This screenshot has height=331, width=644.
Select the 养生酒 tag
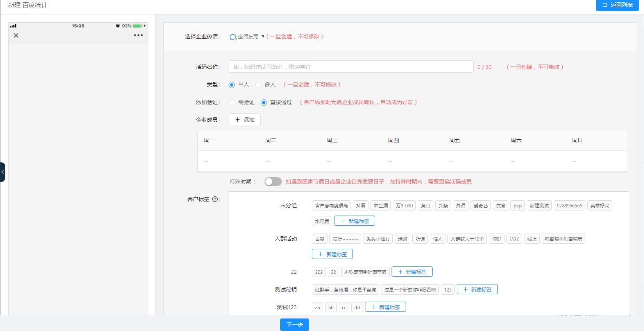click(x=381, y=205)
